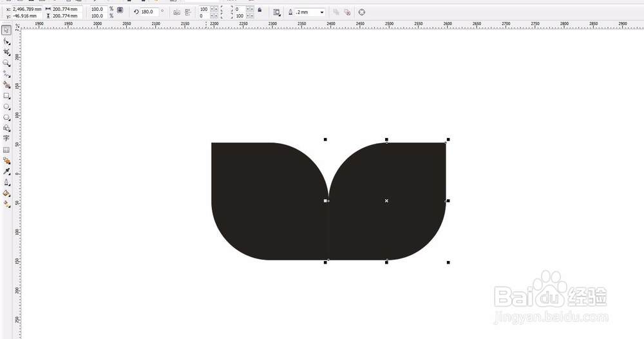644x339 pixels.
Task: Click the top-right selection handle
Action: click(x=448, y=140)
